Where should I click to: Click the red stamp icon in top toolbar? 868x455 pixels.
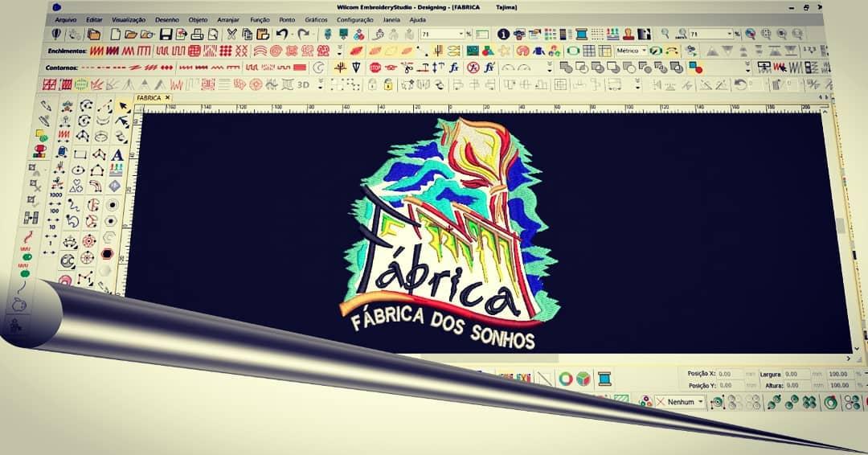click(628, 35)
